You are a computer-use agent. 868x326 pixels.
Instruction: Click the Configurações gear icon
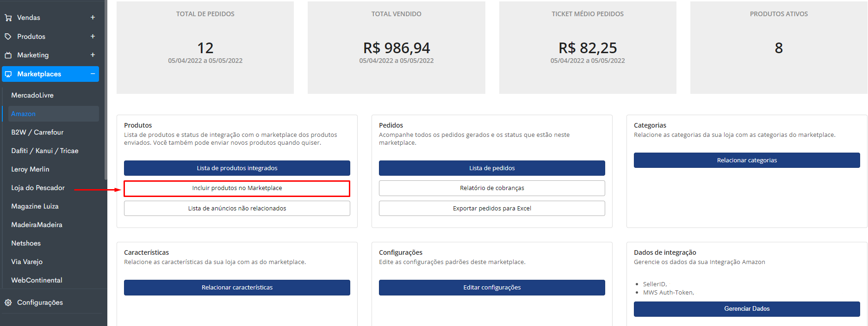pyautogui.click(x=8, y=302)
